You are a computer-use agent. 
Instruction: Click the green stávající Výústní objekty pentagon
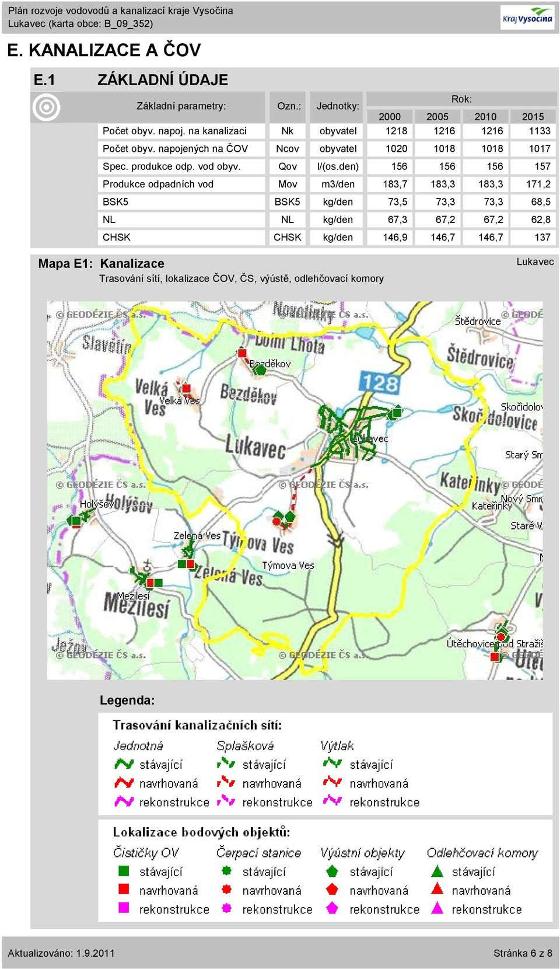[332, 871]
